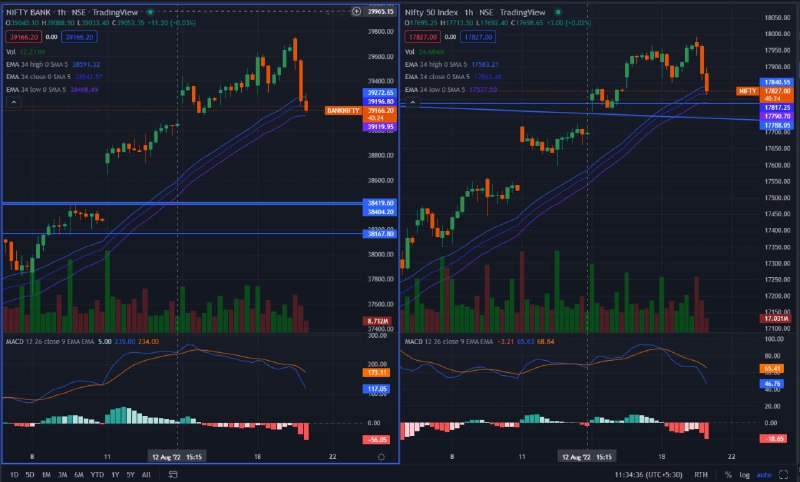Toggle percent scale button
The width and height of the screenshot is (800, 482).
[x=728, y=475]
